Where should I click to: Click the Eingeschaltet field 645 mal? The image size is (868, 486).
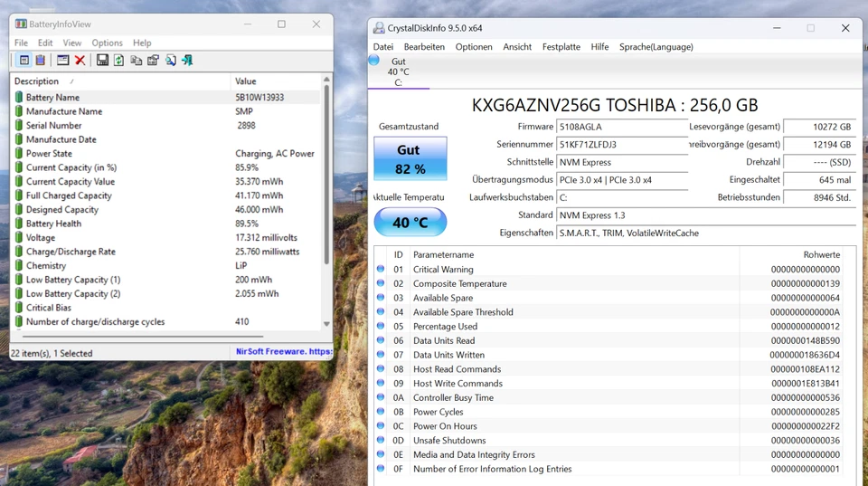coord(820,180)
